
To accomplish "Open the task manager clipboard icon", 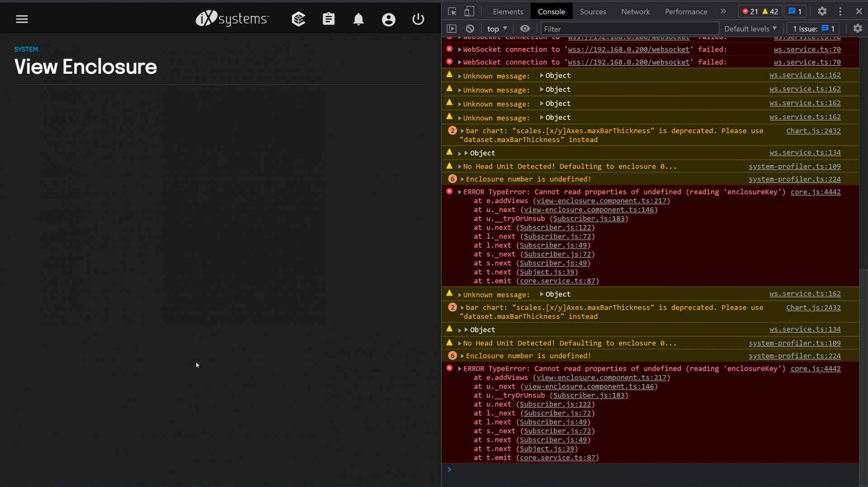I will click(329, 19).
